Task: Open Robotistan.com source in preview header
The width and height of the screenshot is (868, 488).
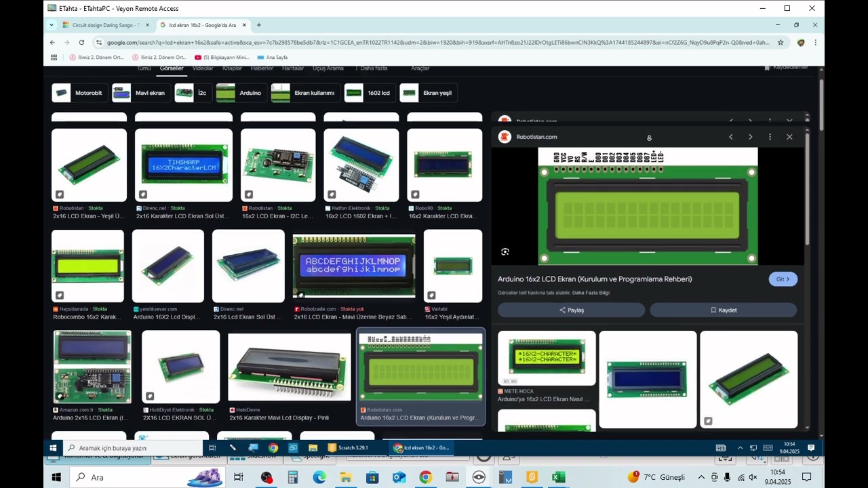Action: click(536, 137)
